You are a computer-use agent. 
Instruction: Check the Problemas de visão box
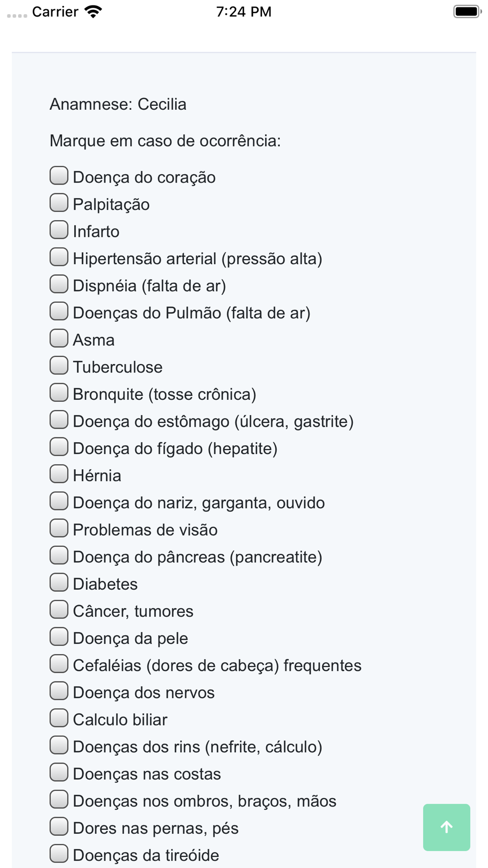pyautogui.click(x=59, y=528)
